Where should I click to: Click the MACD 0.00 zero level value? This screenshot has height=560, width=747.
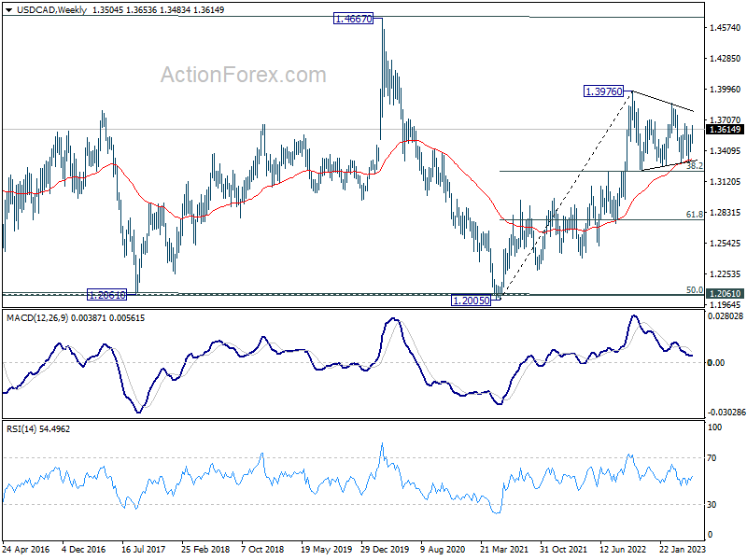click(x=716, y=363)
